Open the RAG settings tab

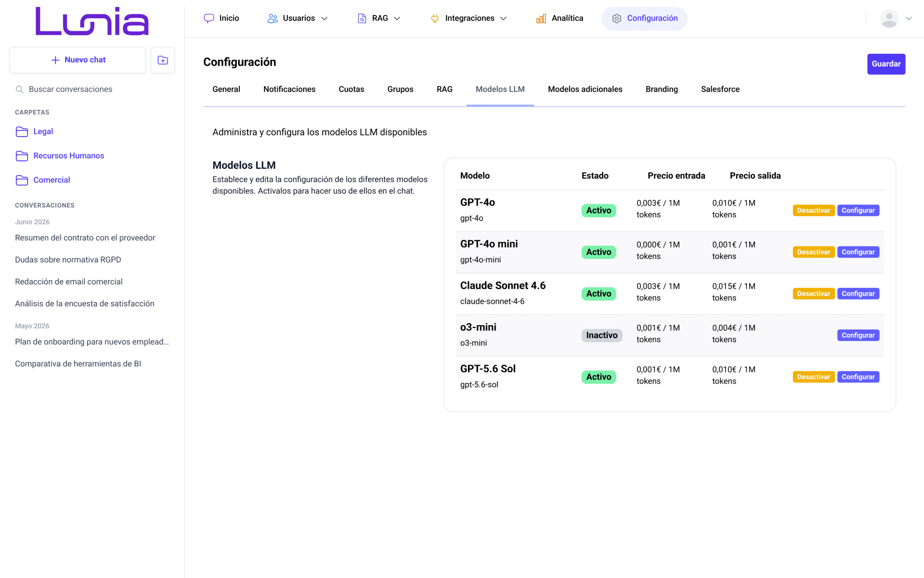click(444, 90)
